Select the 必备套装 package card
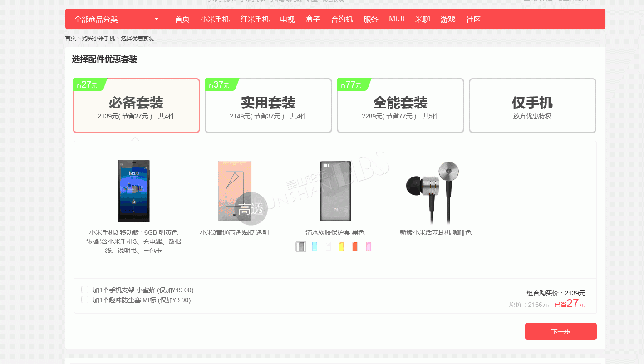Viewport: 644px width, 364px height. pos(136,105)
